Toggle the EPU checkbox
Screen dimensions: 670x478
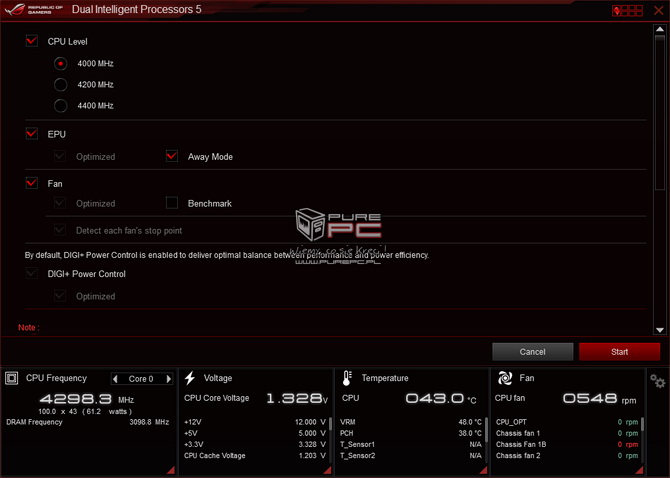coord(32,134)
